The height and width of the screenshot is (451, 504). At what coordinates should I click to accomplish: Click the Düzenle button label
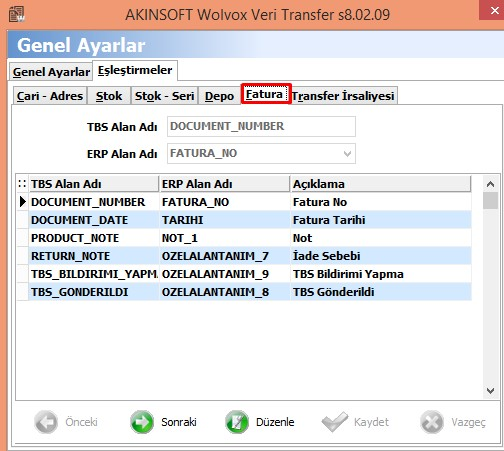275,422
